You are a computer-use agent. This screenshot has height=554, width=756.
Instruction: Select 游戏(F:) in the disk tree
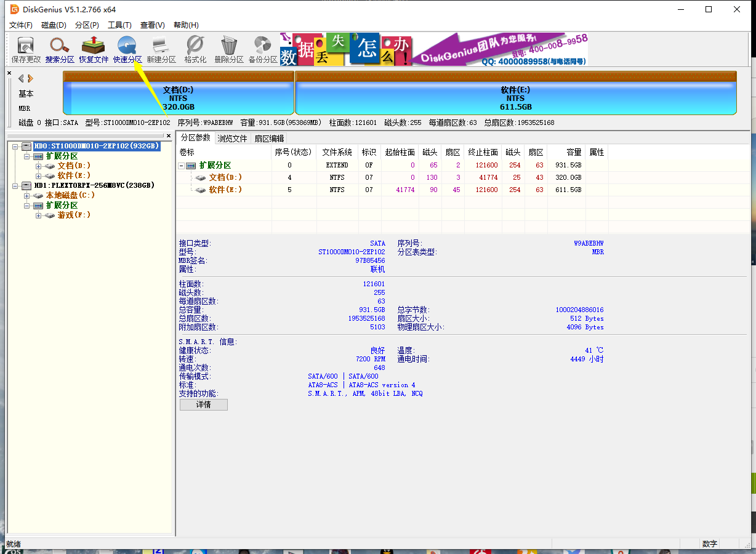[x=74, y=215]
